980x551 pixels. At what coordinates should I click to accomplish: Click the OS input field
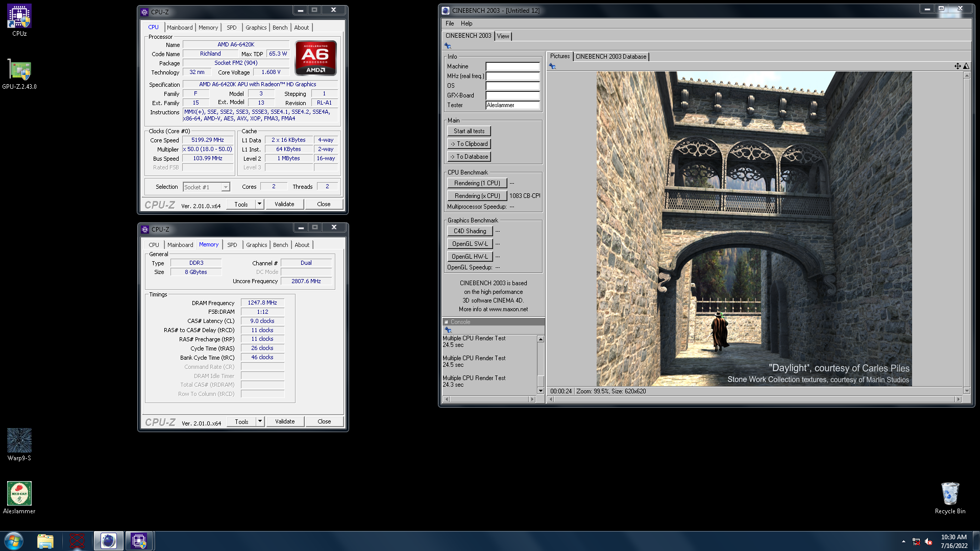(512, 86)
